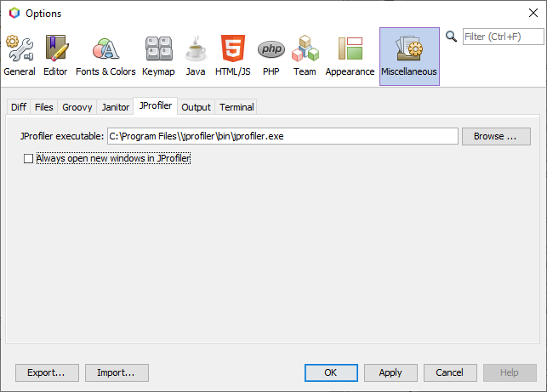547x392 pixels.
Task: Open the Team options category
Action: (x=305, y=56)
